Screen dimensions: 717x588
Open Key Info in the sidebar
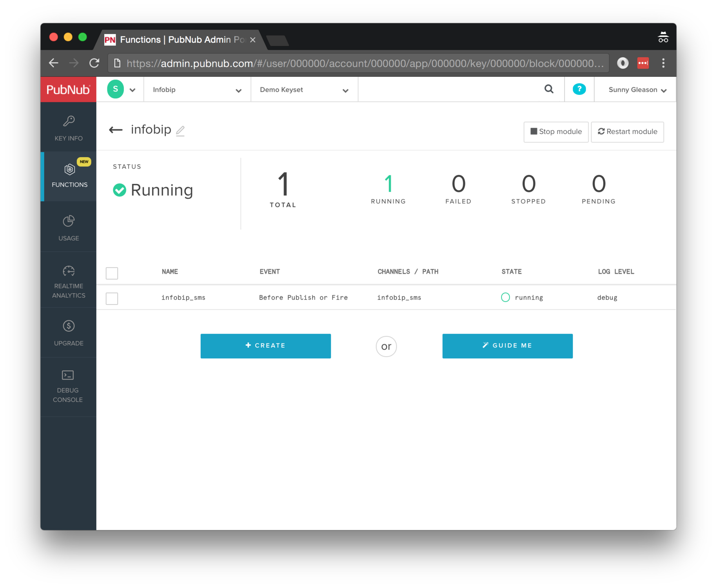click(x=69, y=128)
